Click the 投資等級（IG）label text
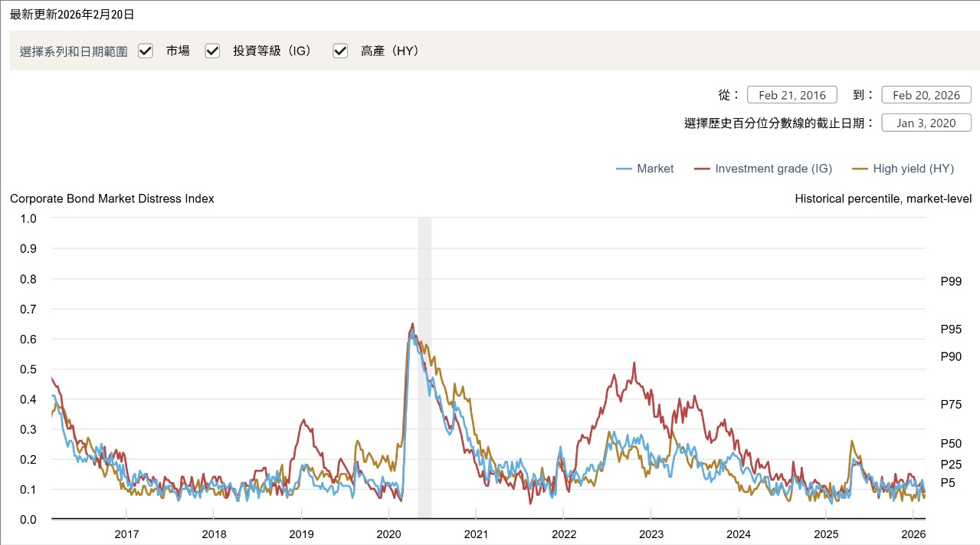The width and height of the screenshot is (980, 545). (272, 51)
